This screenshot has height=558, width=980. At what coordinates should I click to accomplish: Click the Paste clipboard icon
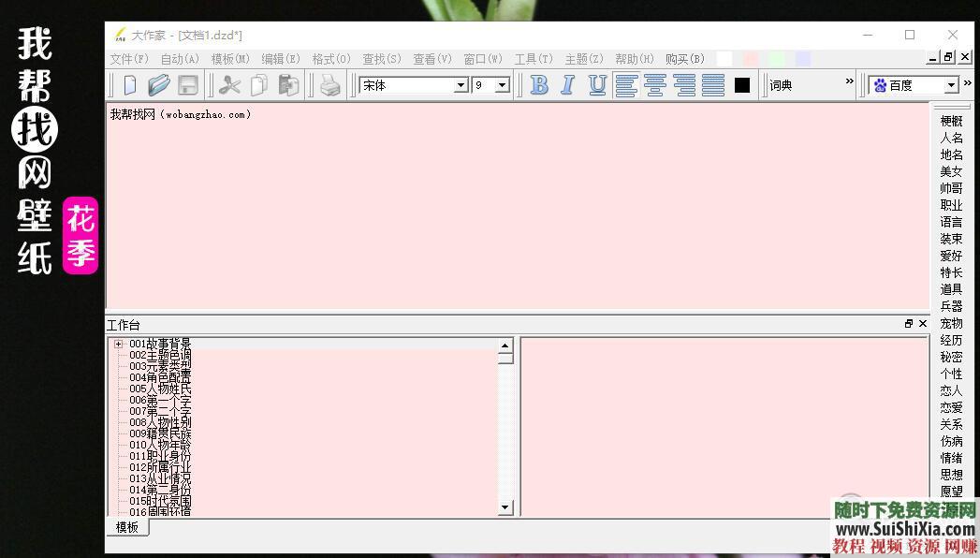click(x=288, y=85)
